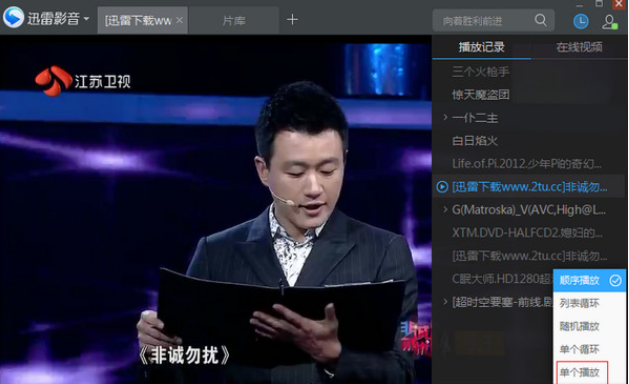629x384 pixels.
Task: Select the grey 迅雷下载www.2tu.cc entry
Action: coord(530,256)
